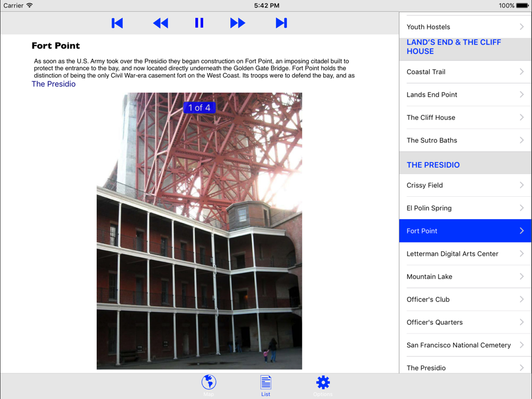532x399 pixels.
Task: Select The Sutro Baths row
Action: click(x=465, y=140)
